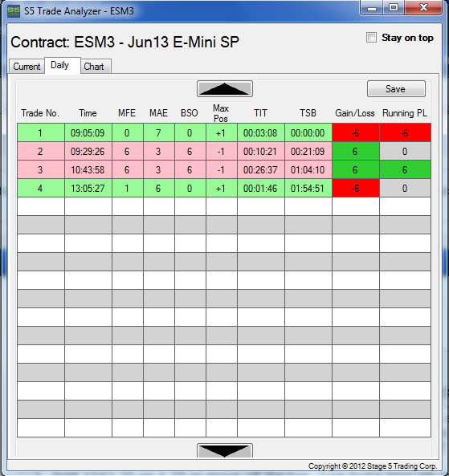Click the Time column header

point(88,113)
